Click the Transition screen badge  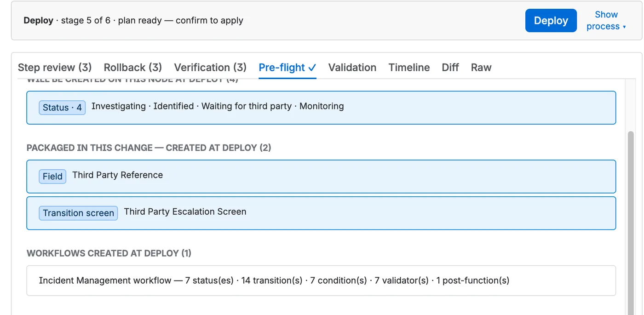point(78,213)
